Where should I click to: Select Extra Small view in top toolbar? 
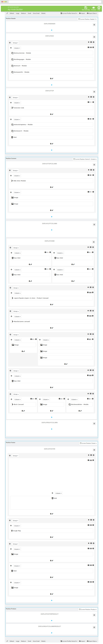[x=36, y=13]
